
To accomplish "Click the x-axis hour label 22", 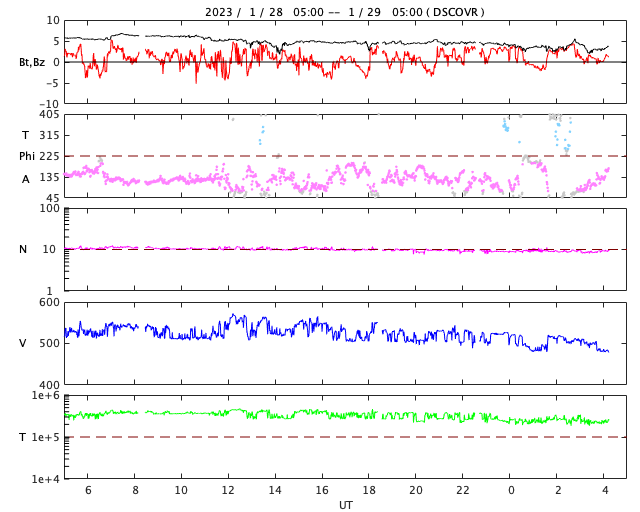I will pos(463,490).
